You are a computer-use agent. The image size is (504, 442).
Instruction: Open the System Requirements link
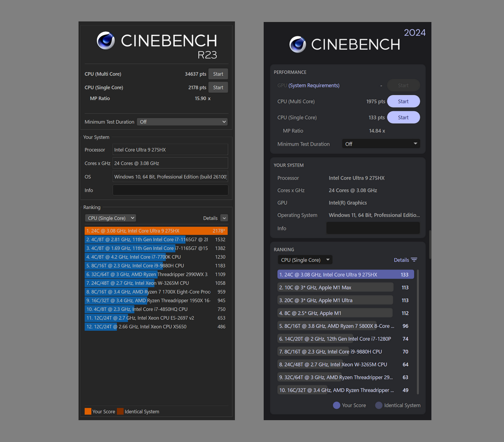pos(314,85)
